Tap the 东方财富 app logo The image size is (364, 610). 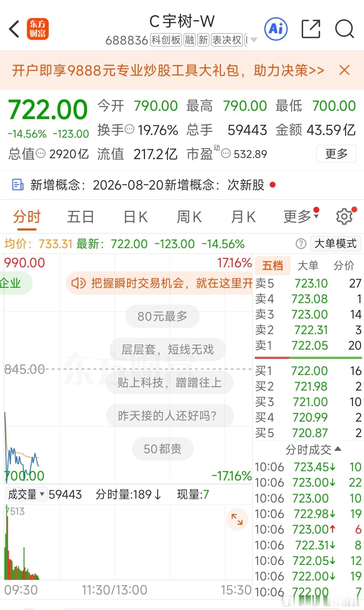pyautogui.click(x=38, y=29)
